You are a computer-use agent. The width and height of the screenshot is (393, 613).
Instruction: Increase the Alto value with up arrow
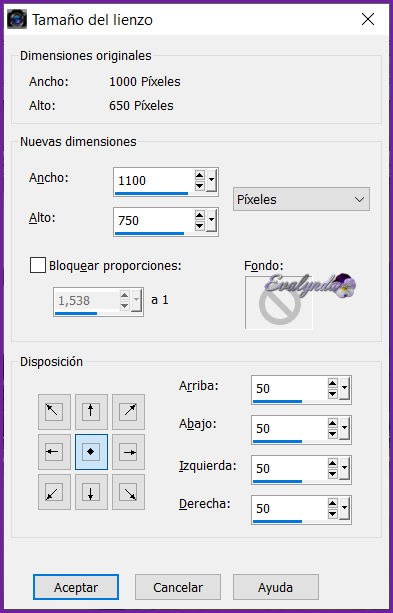point(200,215)
